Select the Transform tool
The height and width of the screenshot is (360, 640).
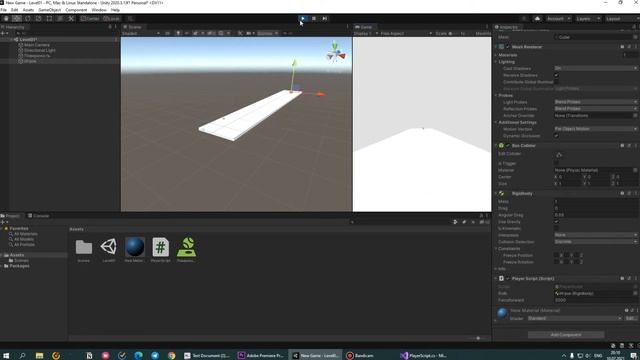point(60,18)
